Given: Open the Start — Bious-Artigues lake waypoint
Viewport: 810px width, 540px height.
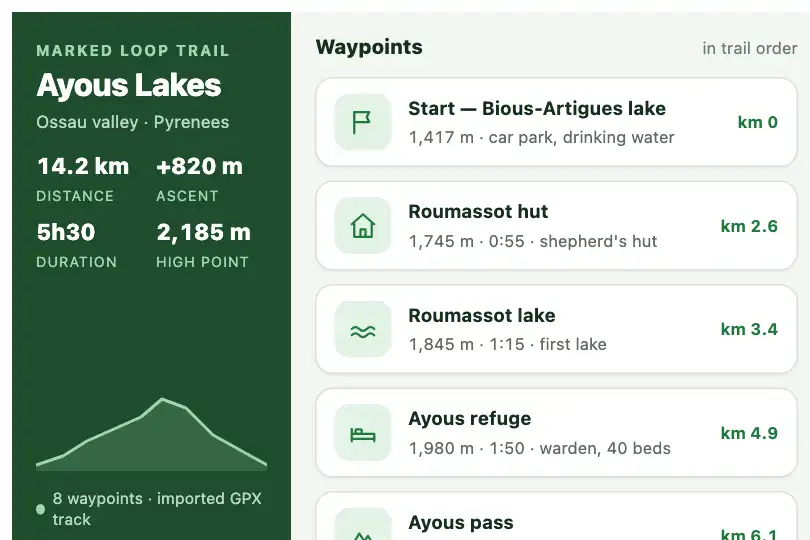Looking at the screenshot, I should pos(556,122).
